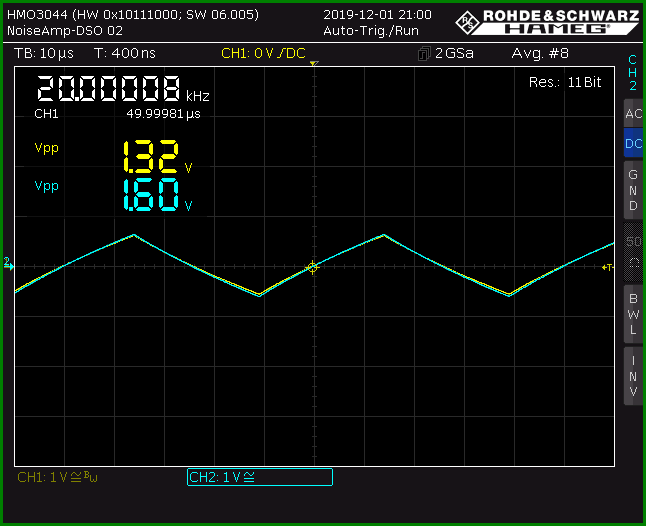Click the Avg. #8 acquisition mode readout
This screenshot has height=526, width=646.
[x=540, y=54]
